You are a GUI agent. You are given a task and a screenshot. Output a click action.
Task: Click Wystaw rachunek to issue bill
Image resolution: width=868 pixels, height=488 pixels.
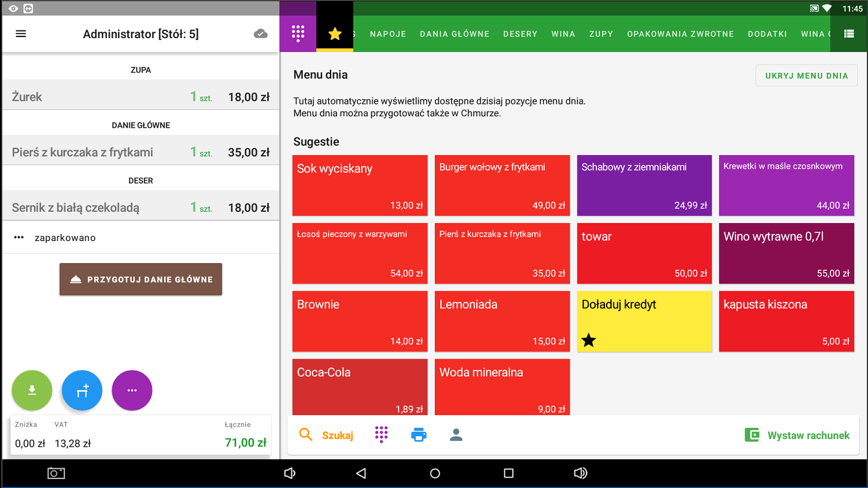tap(797, 435)
